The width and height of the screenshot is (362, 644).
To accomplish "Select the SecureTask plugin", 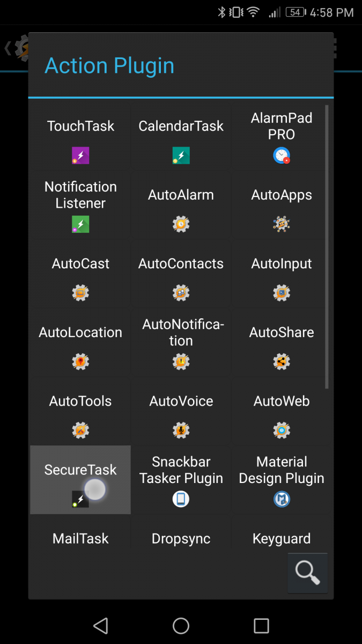I will tap(80, 480).
